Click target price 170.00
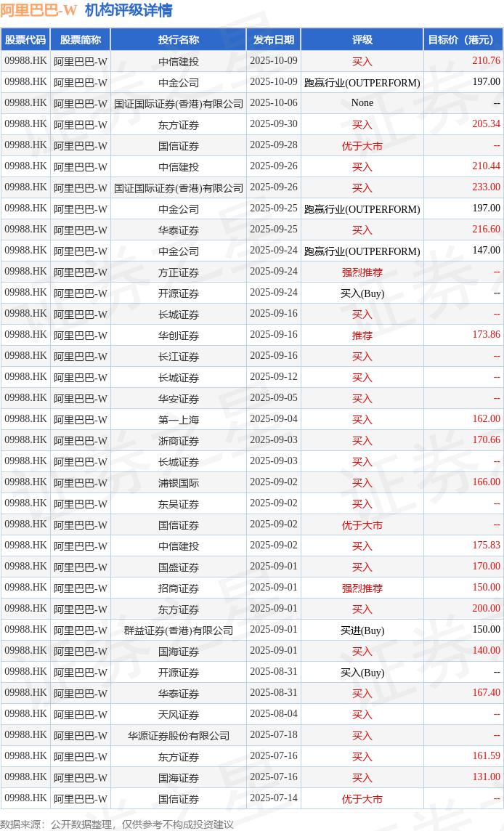The height and width of the screenshot is (831, 504). click(x=486, y=566)
